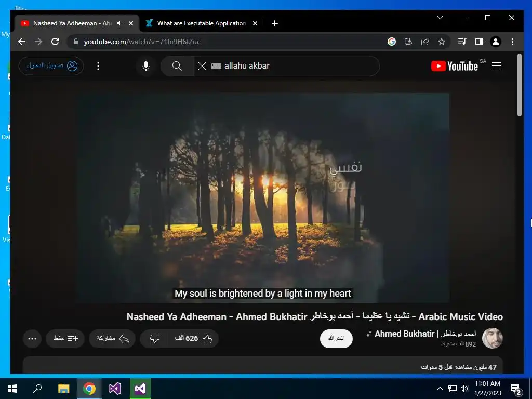Viewport: 532px width, 399px height.
Task: Click the lock icon in address bar
Action: pyautogui.click(x=76, y=42)
